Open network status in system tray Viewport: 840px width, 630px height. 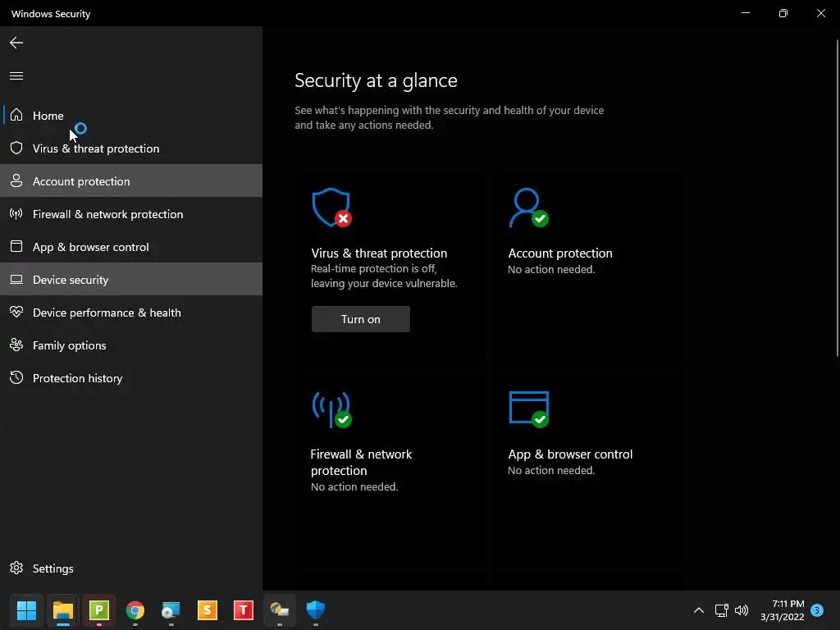pos(721,610)
